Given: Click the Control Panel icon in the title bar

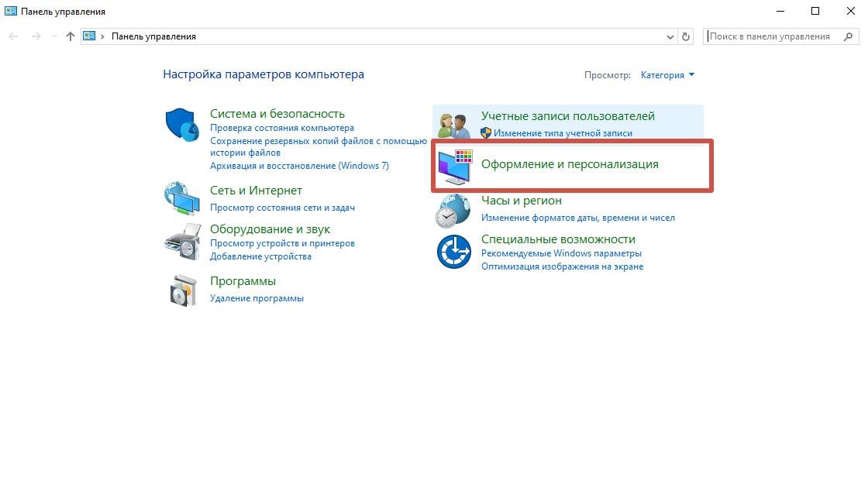Looking at the screenshot, I should [x=11, y=11].
